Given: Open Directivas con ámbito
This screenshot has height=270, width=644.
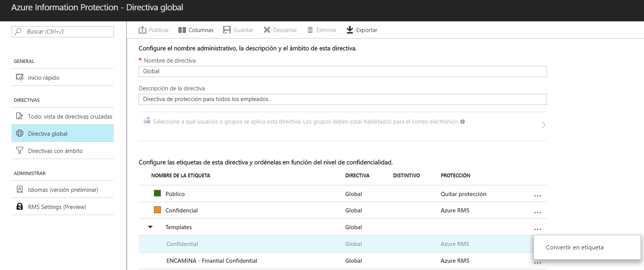Looking at the screenshot, I should click(63, 151).
